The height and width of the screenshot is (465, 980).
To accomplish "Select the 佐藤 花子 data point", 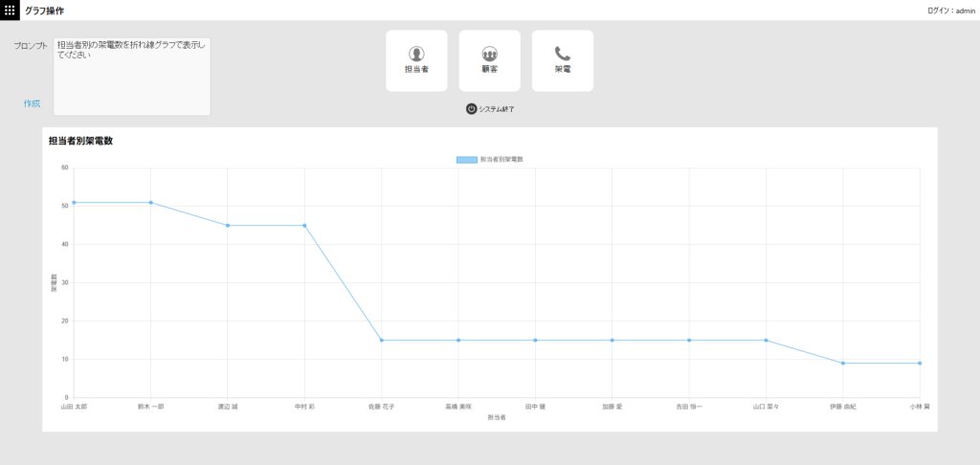I will click(382, 341).
